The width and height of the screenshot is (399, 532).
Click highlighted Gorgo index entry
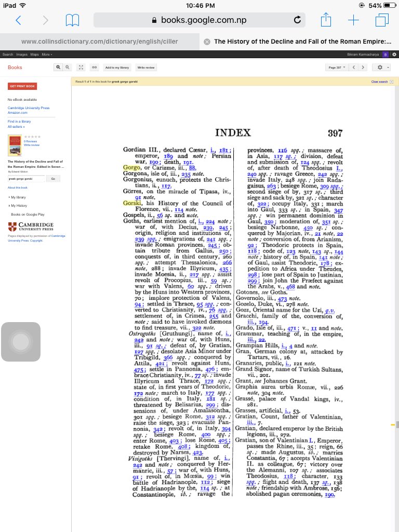tap(131, 168)
